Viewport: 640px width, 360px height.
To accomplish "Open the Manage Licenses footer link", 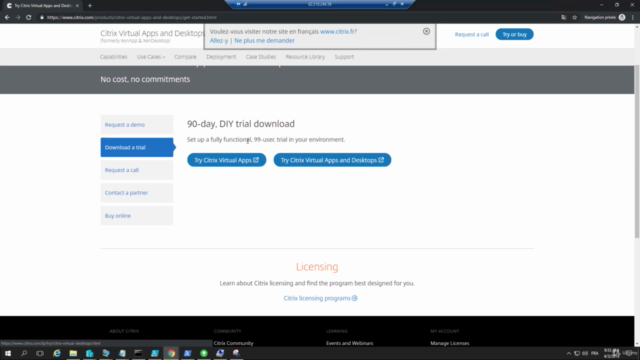I will tap(449, 343).
